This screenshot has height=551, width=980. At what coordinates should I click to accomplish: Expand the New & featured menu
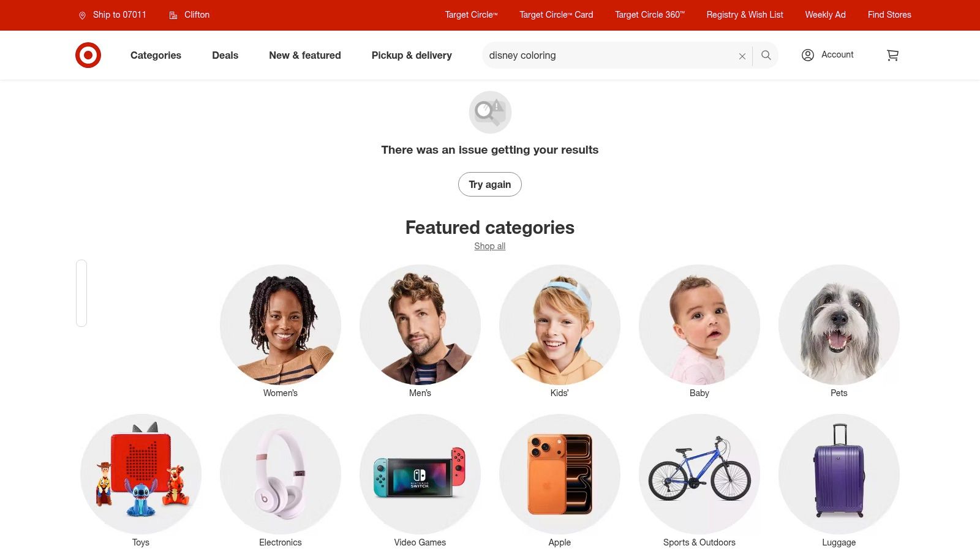tap(305, 55)
